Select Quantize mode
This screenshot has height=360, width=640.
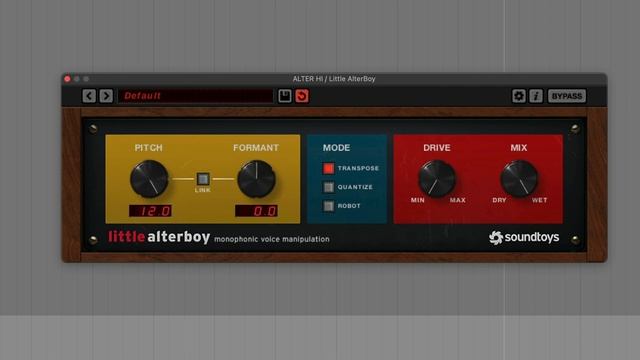tap(328, 187)
